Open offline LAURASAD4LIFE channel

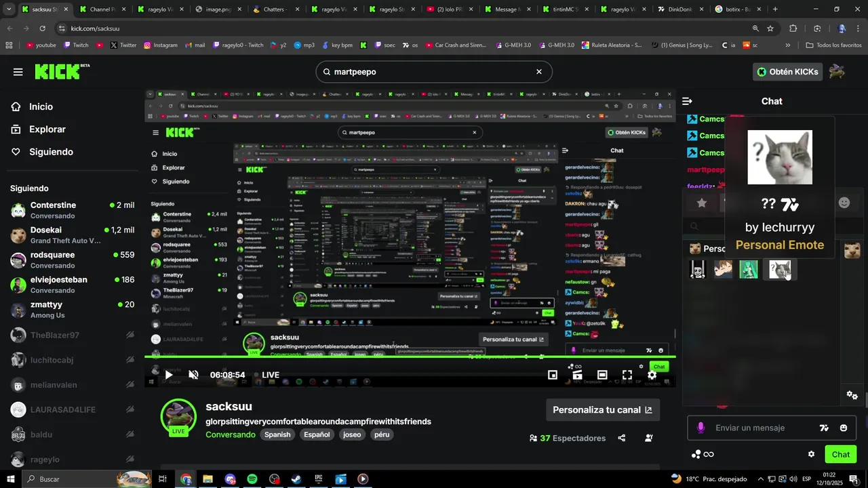pos(72,409)
